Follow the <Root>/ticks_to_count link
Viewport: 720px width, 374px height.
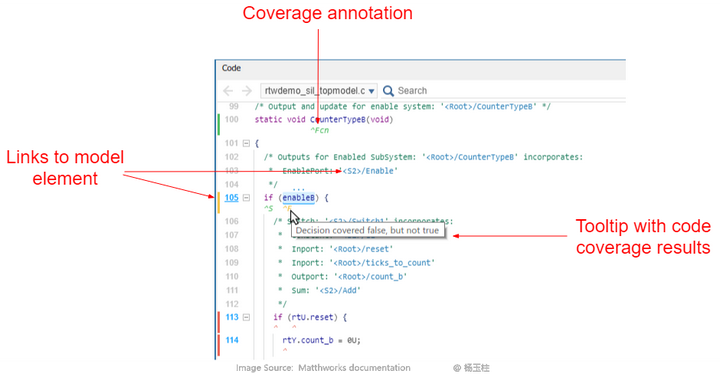[x=382, y=263]
